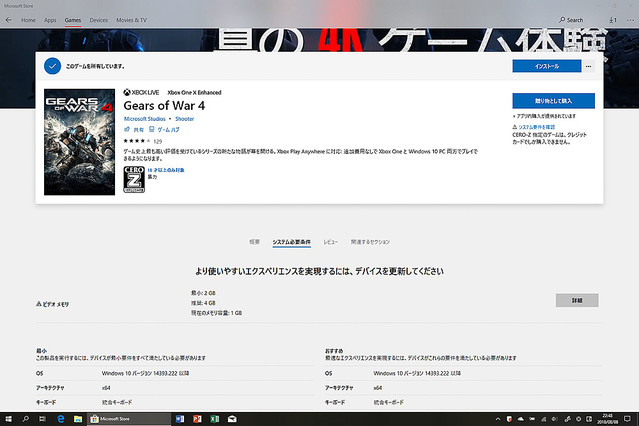The image size is (639, 426).
Task: Switch to the Games tab
Action: [73, 19]
